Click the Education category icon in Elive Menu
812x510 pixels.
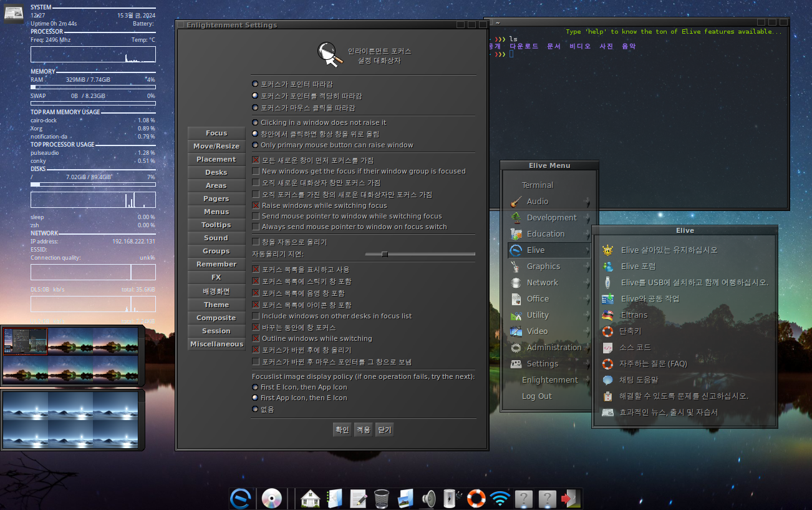point(516,234)
